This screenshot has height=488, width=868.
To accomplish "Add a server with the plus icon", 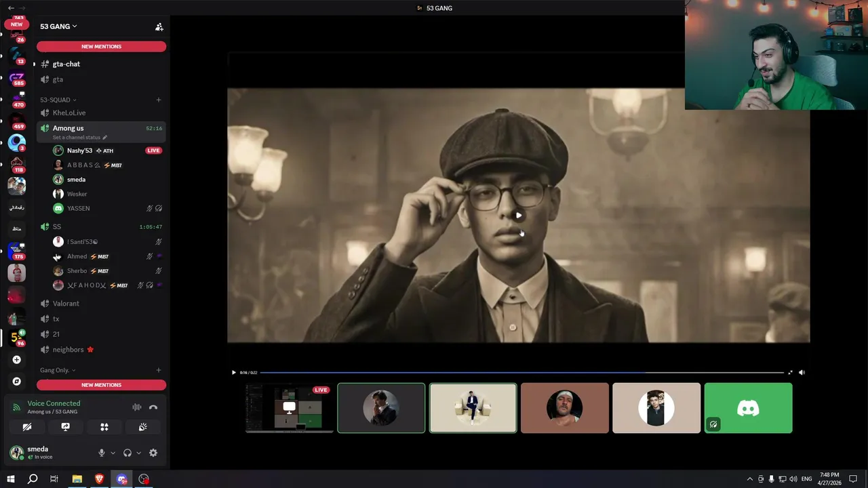I will pos(17,360).
